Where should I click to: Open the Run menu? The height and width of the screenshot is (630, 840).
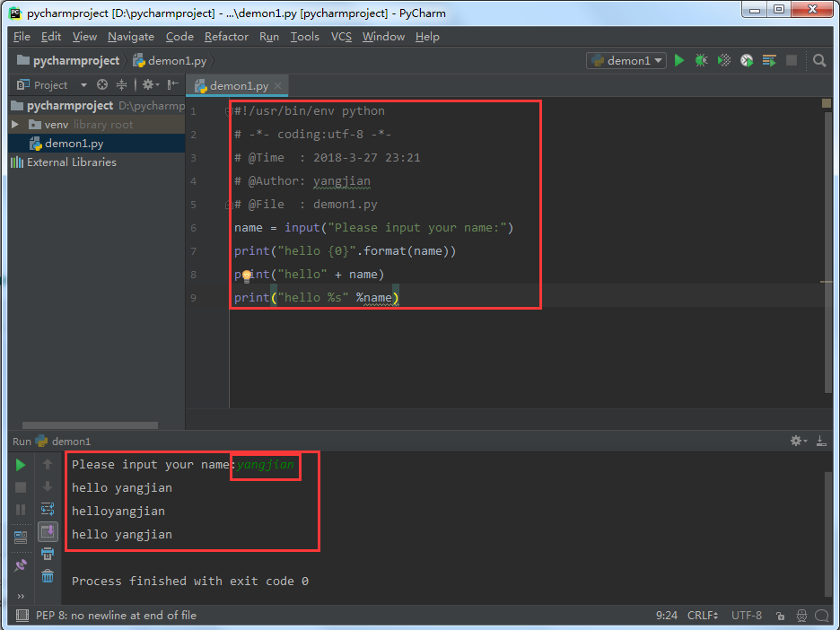pyautogui.click(x=269, y=37)
